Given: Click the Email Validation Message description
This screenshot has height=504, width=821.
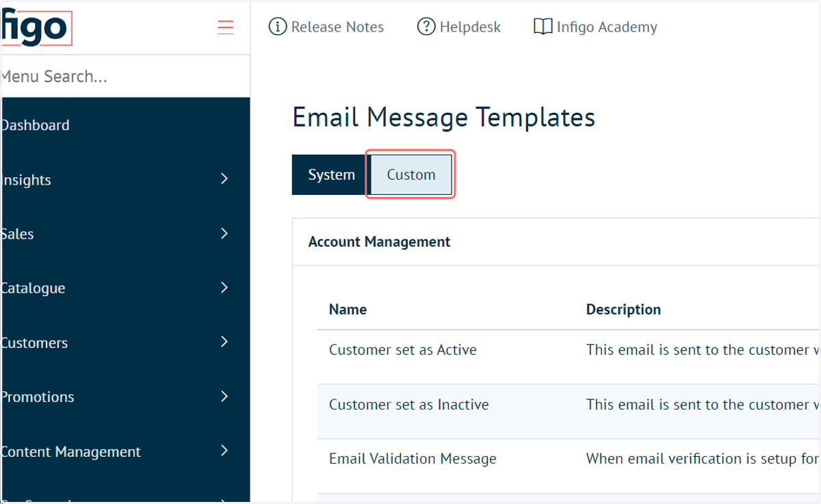Looking at the screenshot, I should (x=703, y=459).
